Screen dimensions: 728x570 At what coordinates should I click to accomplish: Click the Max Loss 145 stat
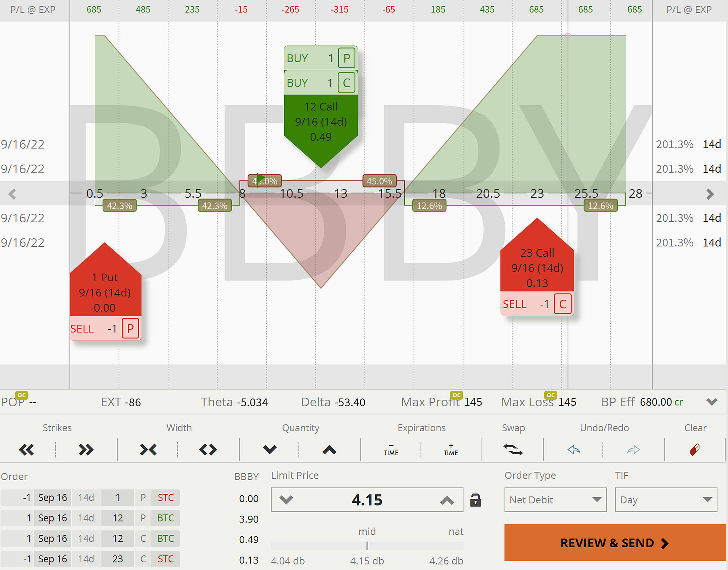pos(539,402)
